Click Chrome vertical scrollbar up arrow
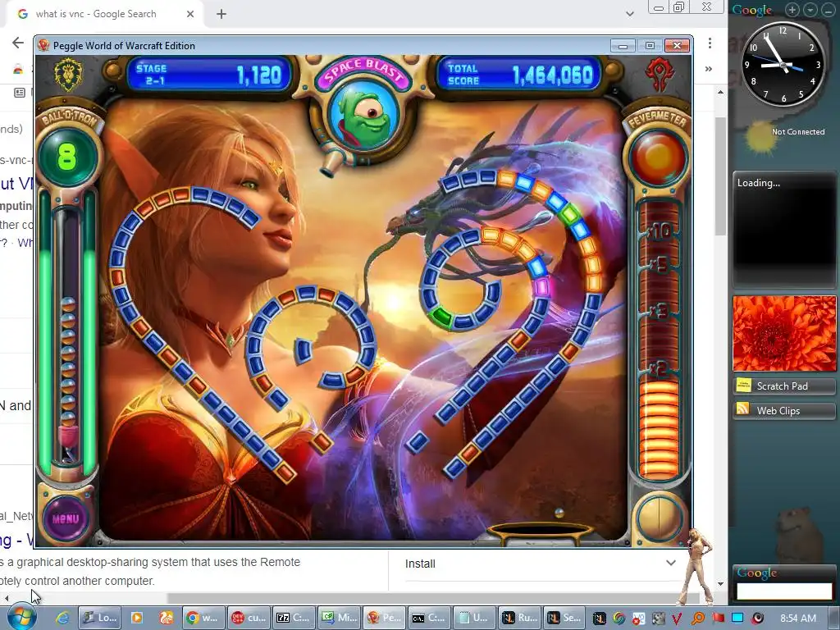Image resolution: width=840 pixels, height=630 pixels. pos(720,92)
